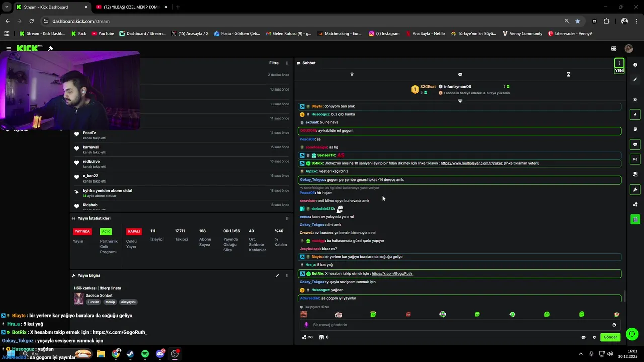This screenshot has height=362, width=644.
Task: Open the Venny Community bookmark
Action: tap(522, 34)
